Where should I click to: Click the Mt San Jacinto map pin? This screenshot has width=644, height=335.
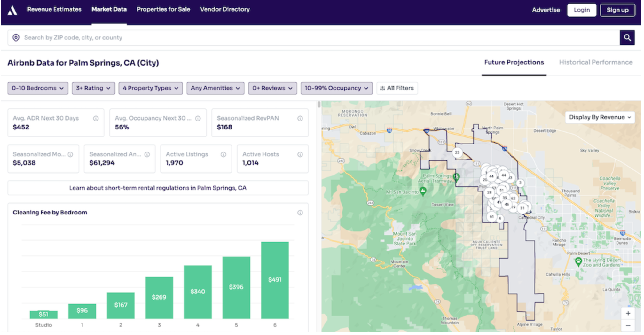point(423,191)
